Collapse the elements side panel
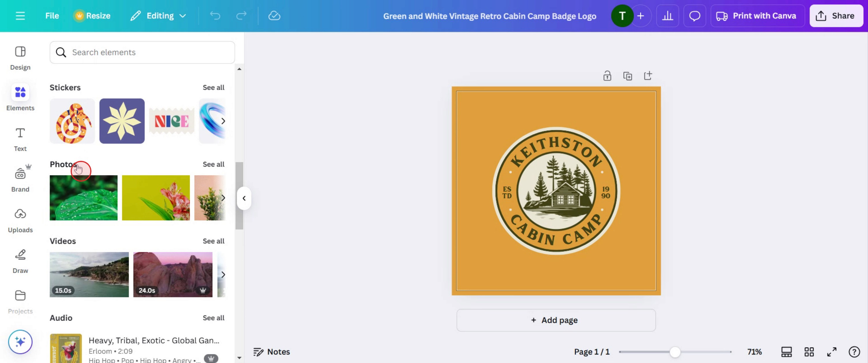This screenshot has height=363, width=868. (x=244, y=198)
